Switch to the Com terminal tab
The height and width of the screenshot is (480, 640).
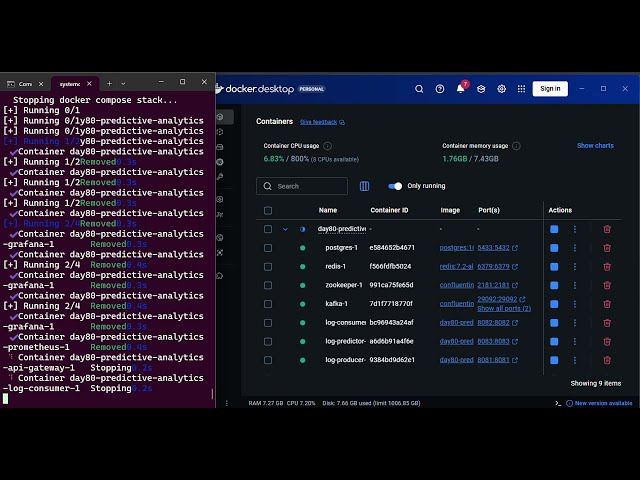25,84
